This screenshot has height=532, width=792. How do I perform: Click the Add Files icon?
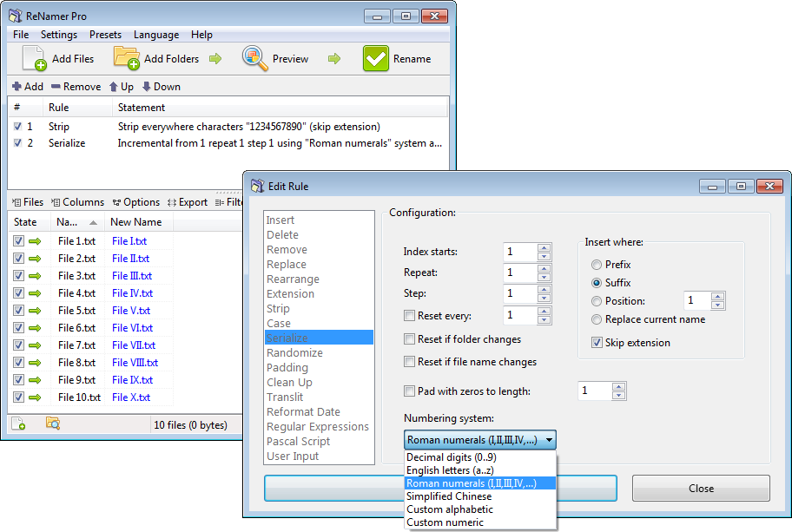34,58
